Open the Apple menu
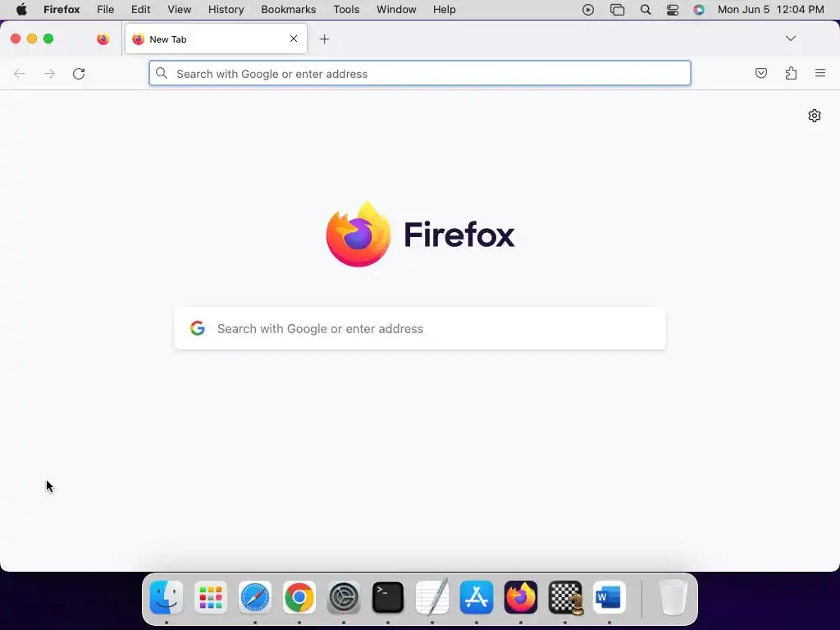The height and width of the screenshot is (630, 840). click(21, 10)
